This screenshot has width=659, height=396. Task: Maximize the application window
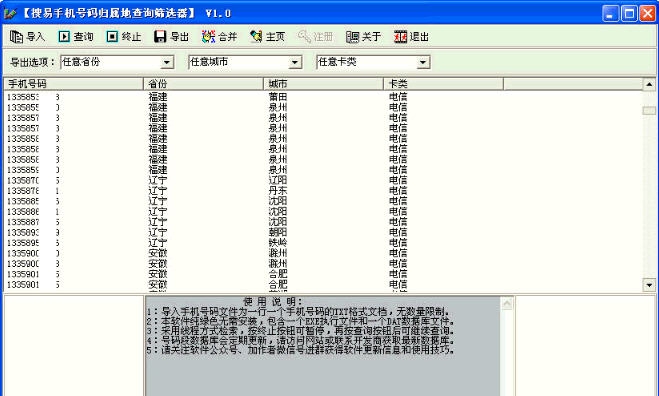(629, 14)
